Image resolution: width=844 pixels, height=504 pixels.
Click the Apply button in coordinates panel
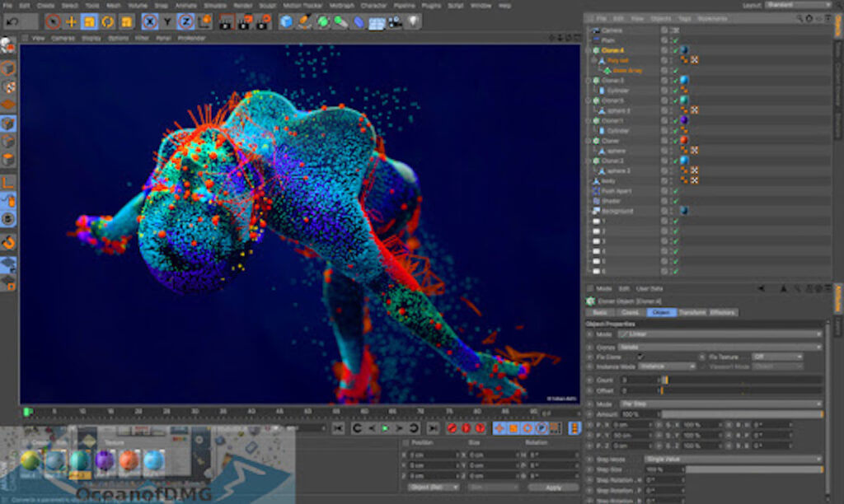pyautogui.click(x=552, y=488)
